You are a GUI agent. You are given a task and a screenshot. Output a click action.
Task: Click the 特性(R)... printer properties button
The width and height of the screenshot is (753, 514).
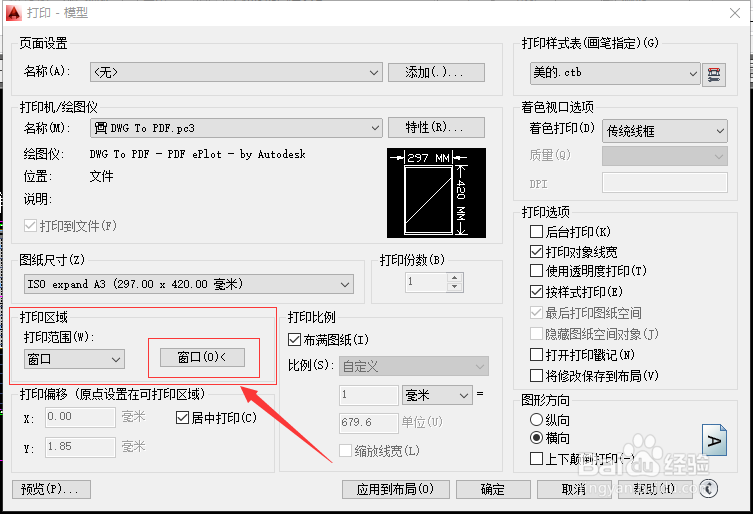pyautogui.click(x=436, y=128)
